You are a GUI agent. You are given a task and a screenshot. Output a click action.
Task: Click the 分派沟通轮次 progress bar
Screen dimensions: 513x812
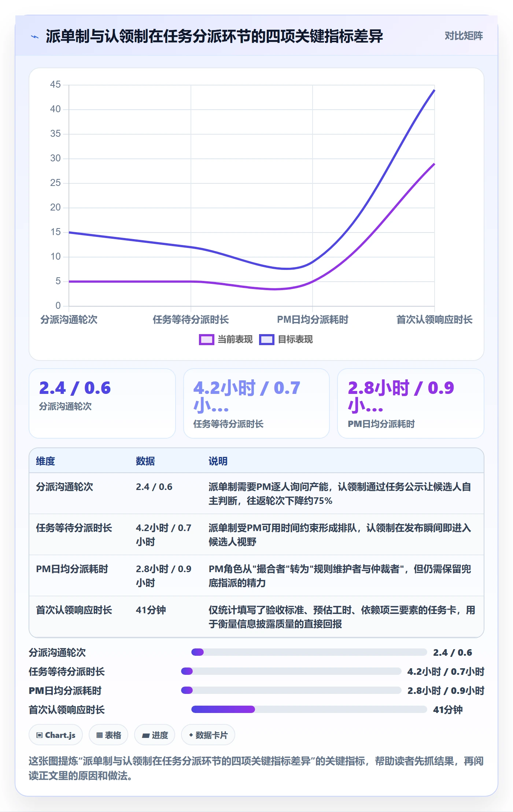coord(309,652)
